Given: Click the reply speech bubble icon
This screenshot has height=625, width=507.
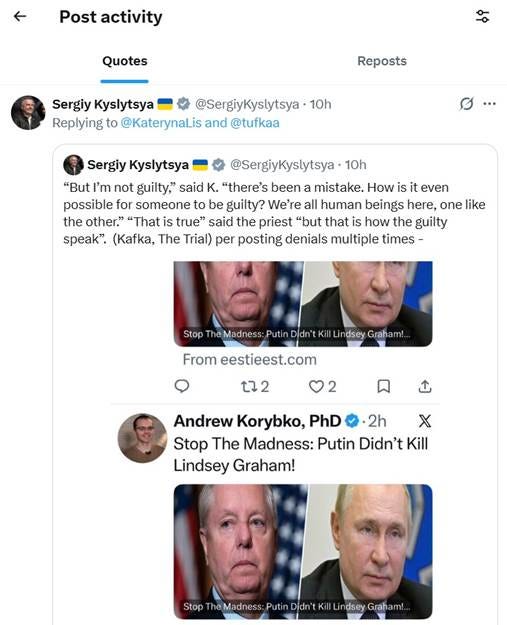Looking at the screenshot, I should [x=182, y=386].
